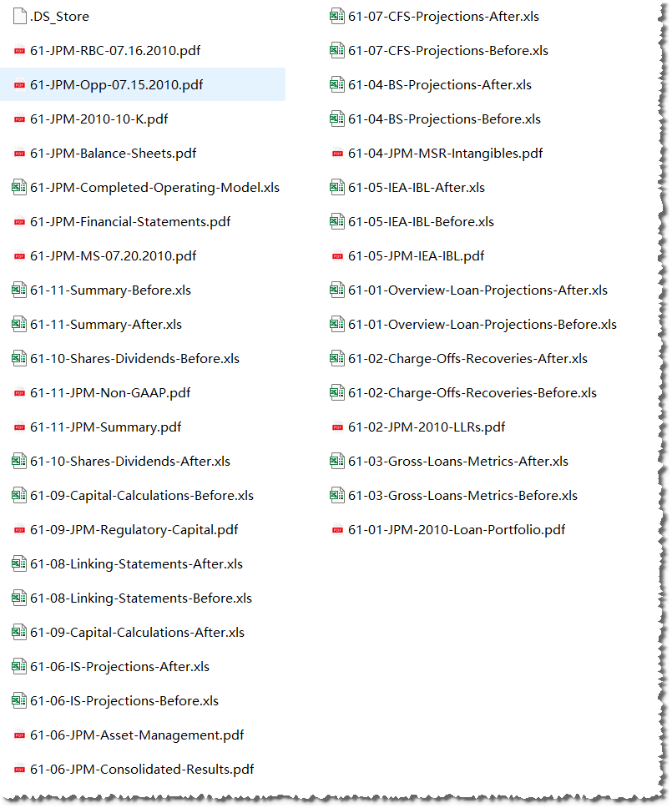Click Excel icon of 61-JPM-Completed-Operating-Model.xls

(x=19, y=187)
